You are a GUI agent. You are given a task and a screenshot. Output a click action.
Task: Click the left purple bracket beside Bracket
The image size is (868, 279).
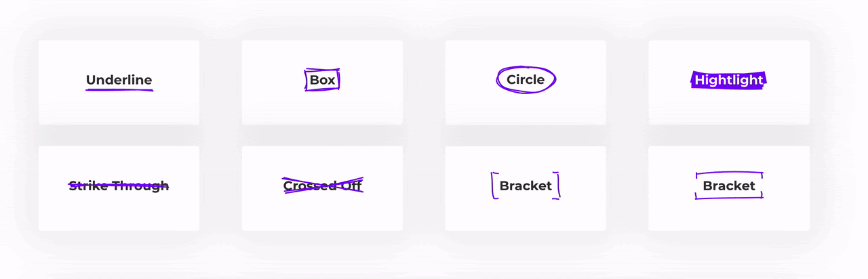494,186
